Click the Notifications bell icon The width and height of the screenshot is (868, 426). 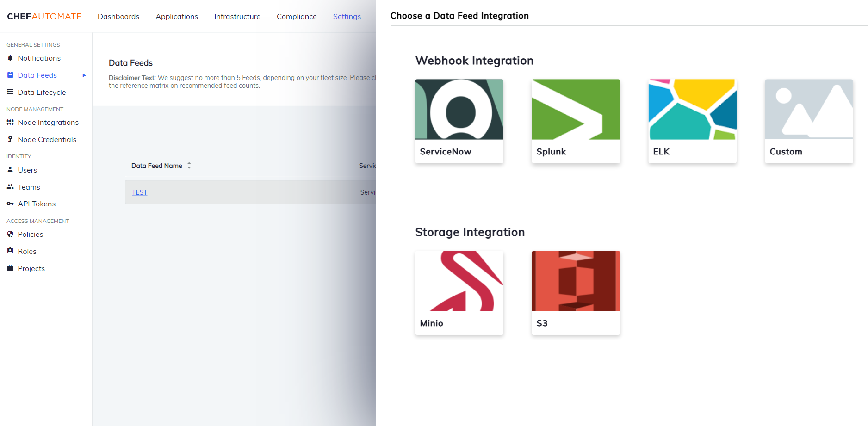coord(11,58)
